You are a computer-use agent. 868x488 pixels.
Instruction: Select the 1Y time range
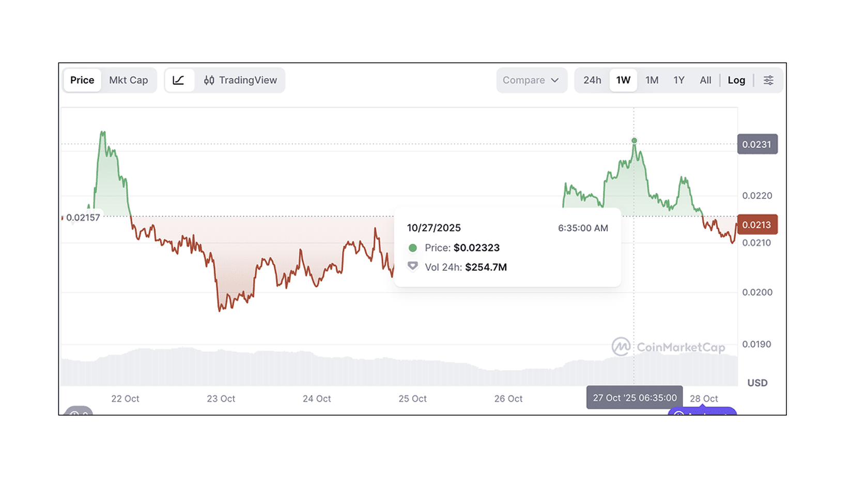(679, 80)
